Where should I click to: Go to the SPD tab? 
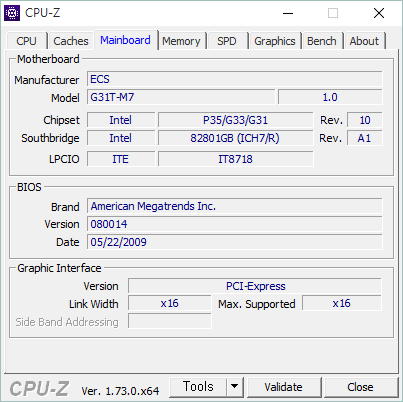click(227, 41)
